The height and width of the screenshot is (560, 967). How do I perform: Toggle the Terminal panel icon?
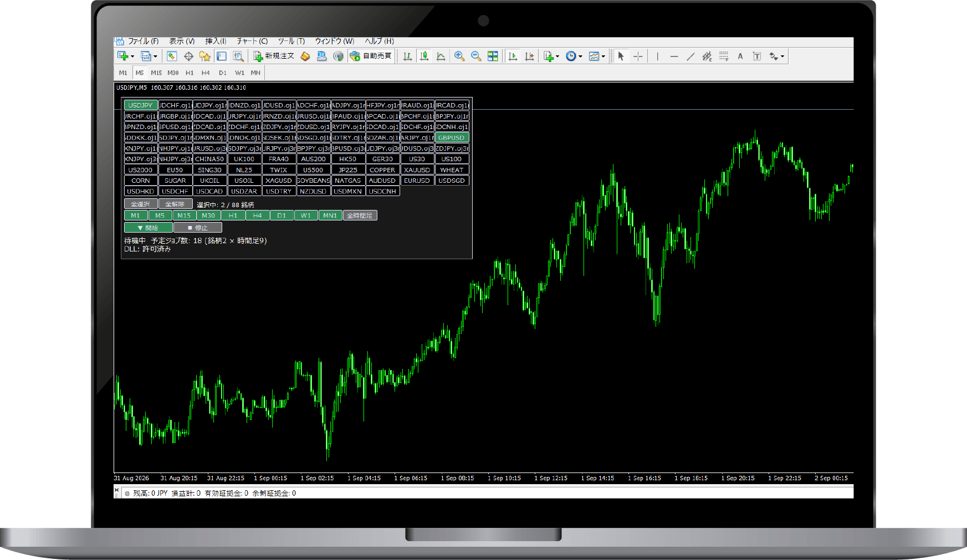pos(222,56)
